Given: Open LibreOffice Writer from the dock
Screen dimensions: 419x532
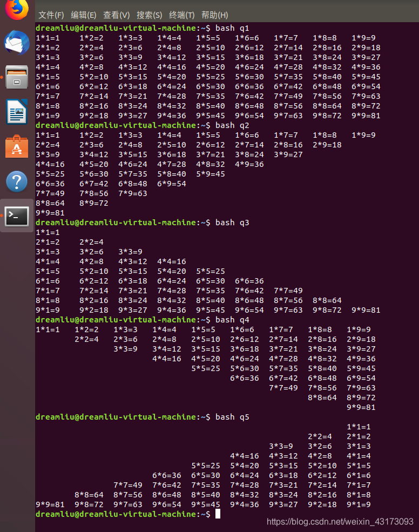Looking at the screenshot, I should point(17,112).
